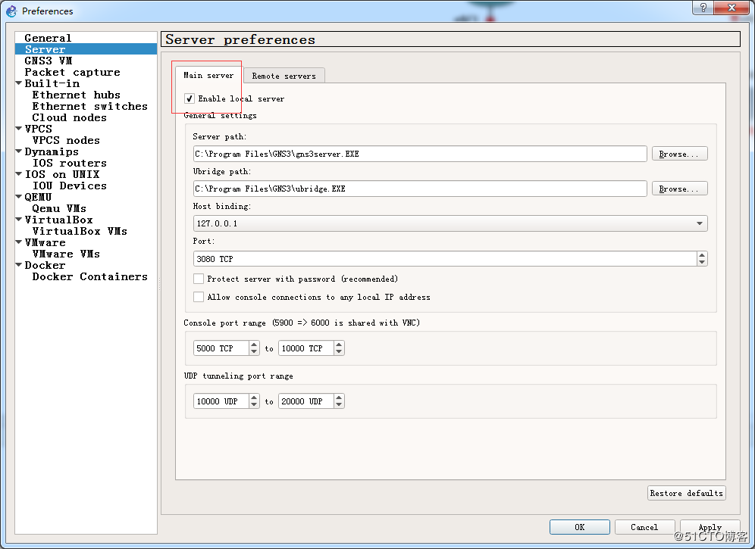Decrease console port range start 5000

click(254, 352)
